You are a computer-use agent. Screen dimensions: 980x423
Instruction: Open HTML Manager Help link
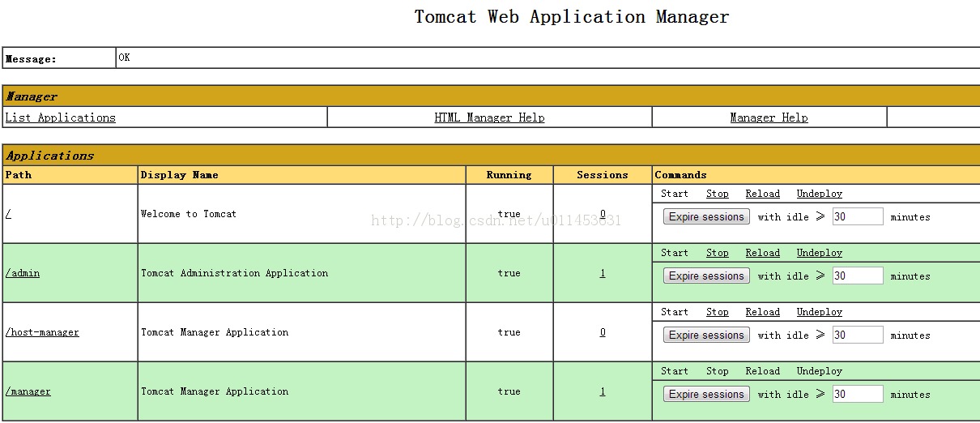pyautogui.click(x=489, y=117)
